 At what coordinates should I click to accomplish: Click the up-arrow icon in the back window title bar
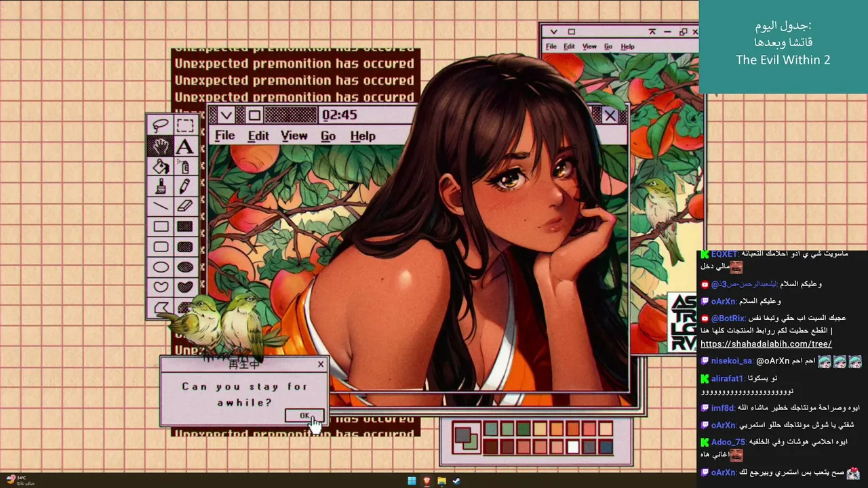(652, 32)
